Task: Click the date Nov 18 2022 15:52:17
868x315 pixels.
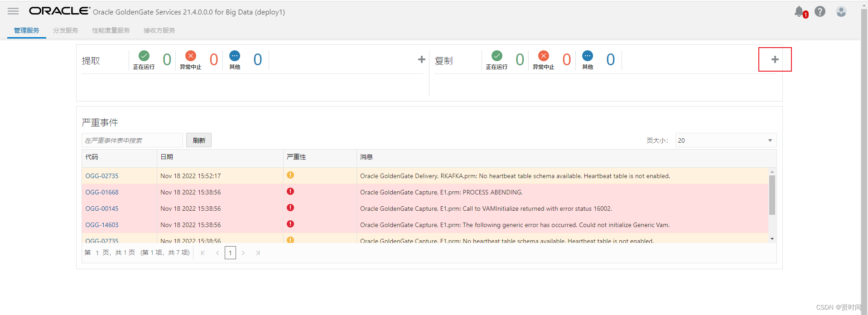Action: point(190,176)
